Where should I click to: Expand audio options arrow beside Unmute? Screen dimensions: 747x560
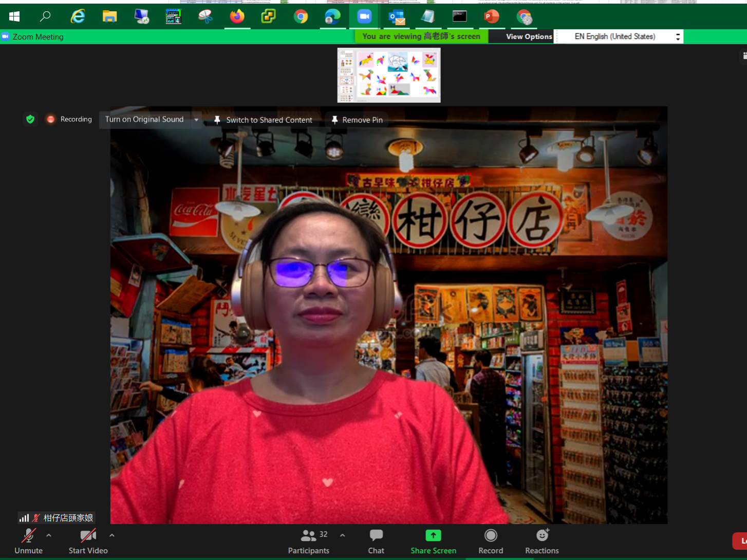pyautogui.click(x=49, y=535)
